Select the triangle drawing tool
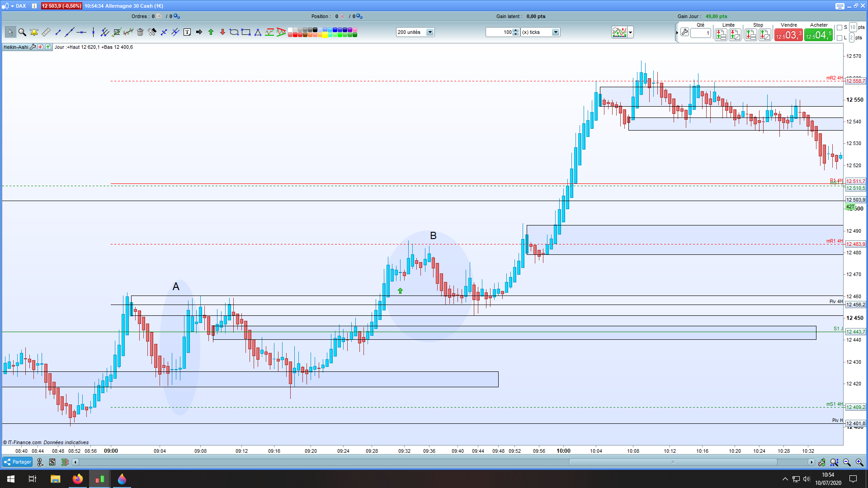 (x=258, y=32)
